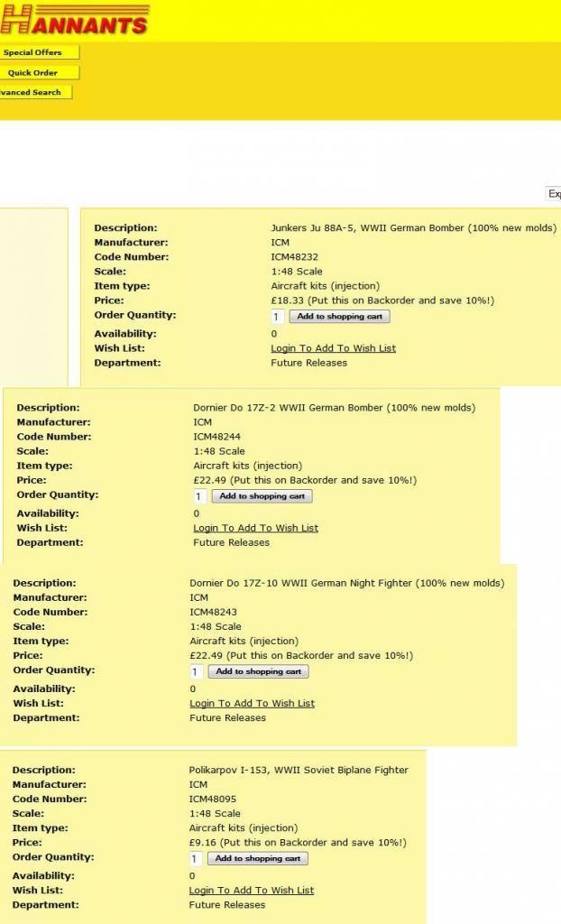This screenshot has width=561, height=924.
Task: Add Polikarpov I-153 to shopping cart
Action: coord(257,858)
